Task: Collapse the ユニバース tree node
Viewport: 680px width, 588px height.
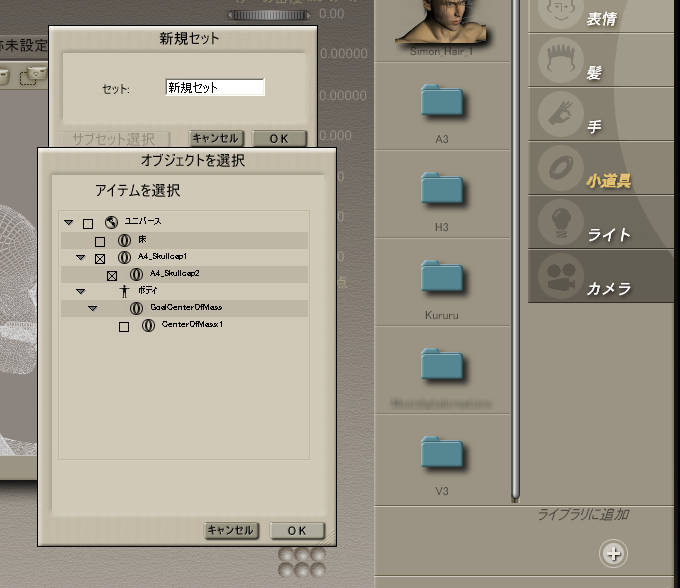Action: [x=69, y=222]
